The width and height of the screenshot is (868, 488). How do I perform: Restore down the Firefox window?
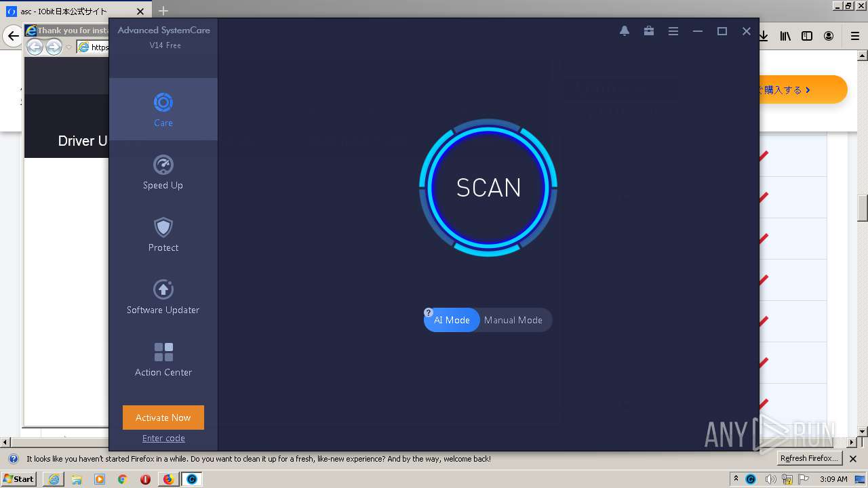[x=848, y=5]
